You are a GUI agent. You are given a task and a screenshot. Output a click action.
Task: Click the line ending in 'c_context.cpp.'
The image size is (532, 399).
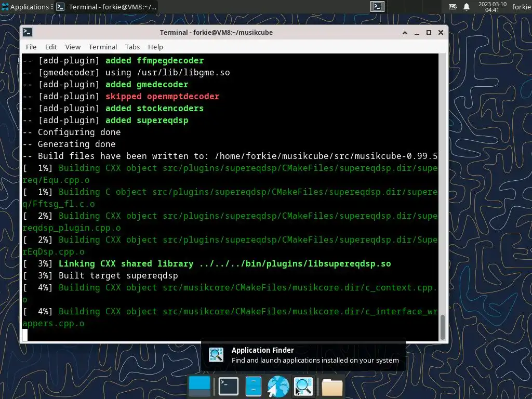(230, 288)
